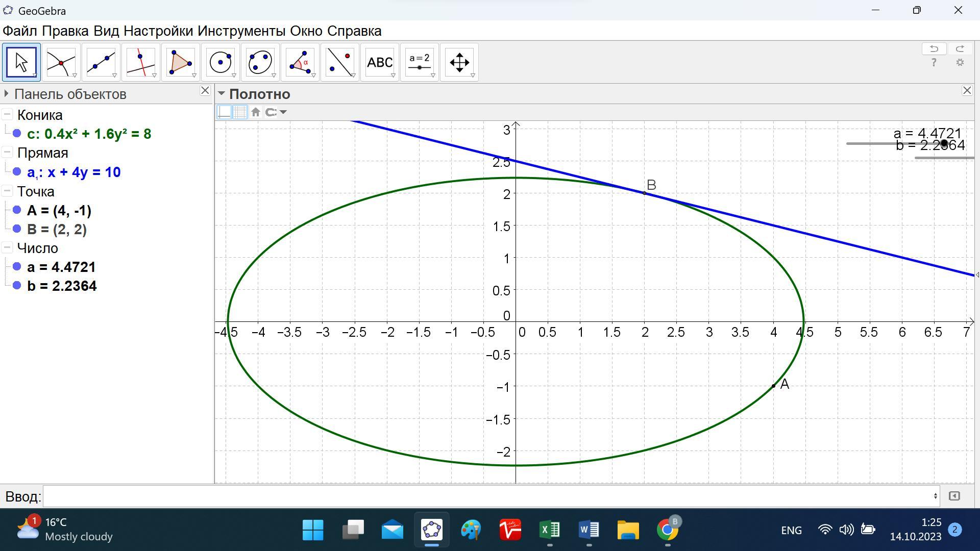
Task: Open the Intersect tool dropdown arrow
Action: pyautogui.click(x=75, y=76)
